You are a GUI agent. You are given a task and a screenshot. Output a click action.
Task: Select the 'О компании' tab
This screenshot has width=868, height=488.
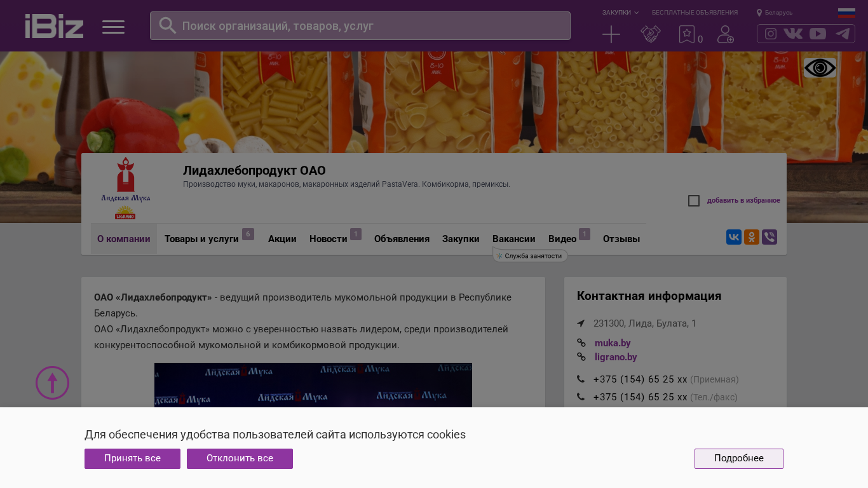click(x=124, y=239)
